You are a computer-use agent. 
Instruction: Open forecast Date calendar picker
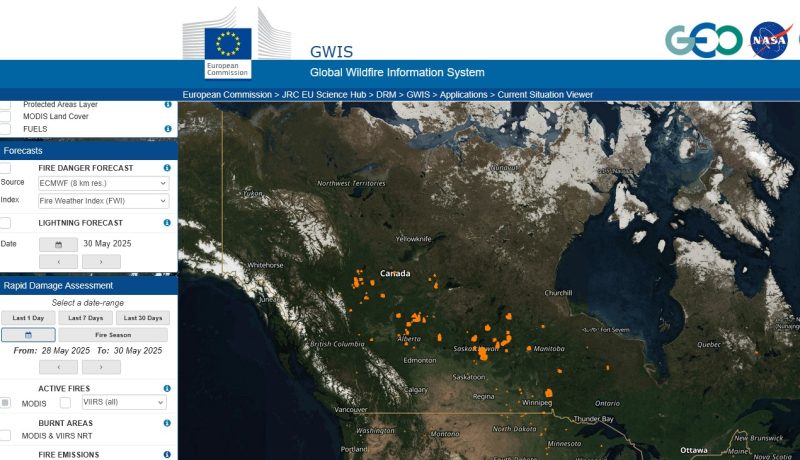tap(59, 245)
